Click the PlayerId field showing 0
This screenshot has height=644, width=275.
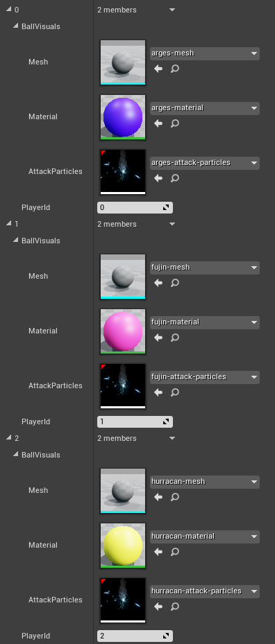point(135,207)
